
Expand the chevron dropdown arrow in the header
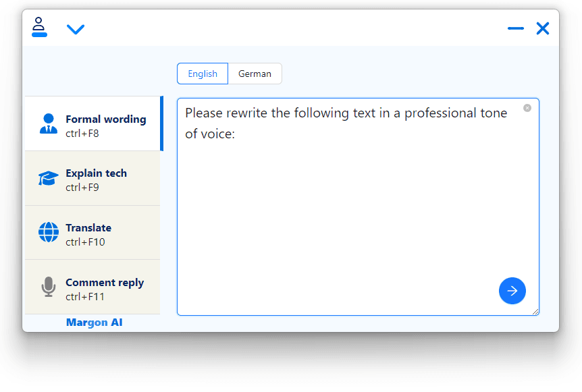(x=76, y=29)
